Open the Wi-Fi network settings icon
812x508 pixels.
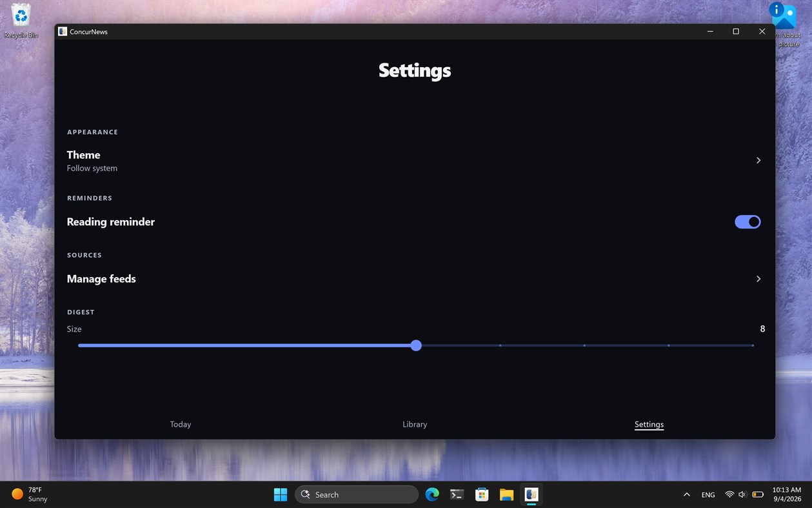pyautogui.click(x=729, y=494)
